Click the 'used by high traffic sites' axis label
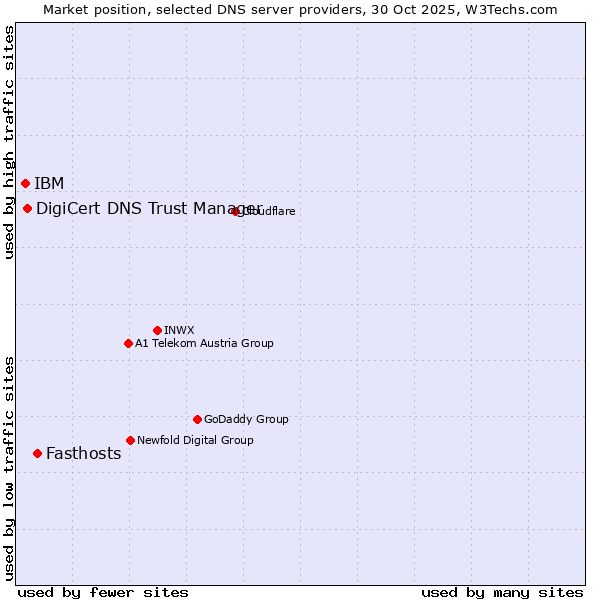Screen dimensions: 600x600 10,142
